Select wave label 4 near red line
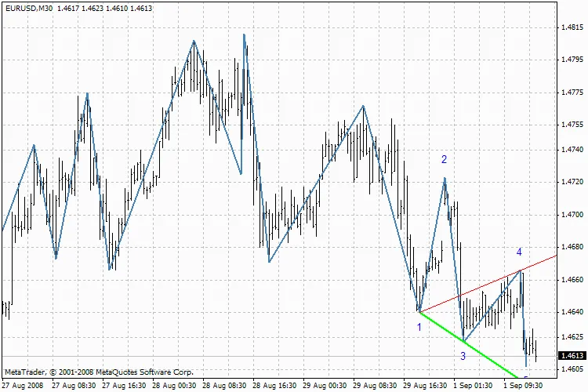 (x=519, y=252)
